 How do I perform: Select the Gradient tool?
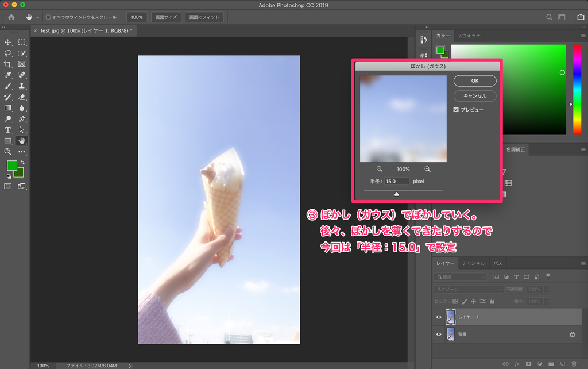click(x=7, y=108)
